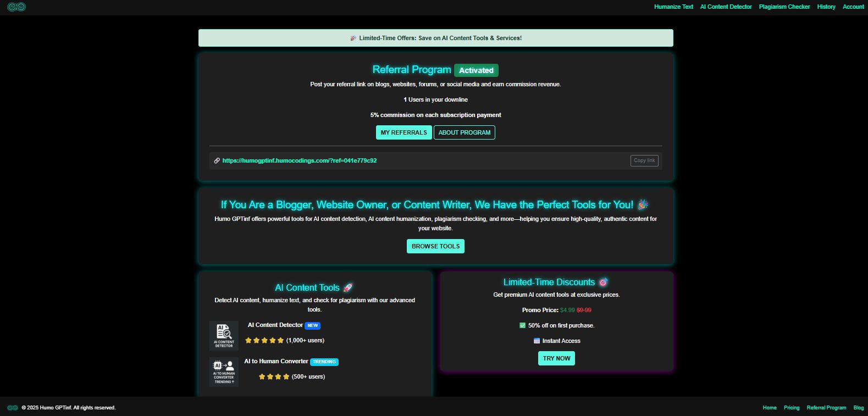Click the TRENDING badge on AI to Human Converter
This screenshot has width=868, height=416.
click(324, 362)
